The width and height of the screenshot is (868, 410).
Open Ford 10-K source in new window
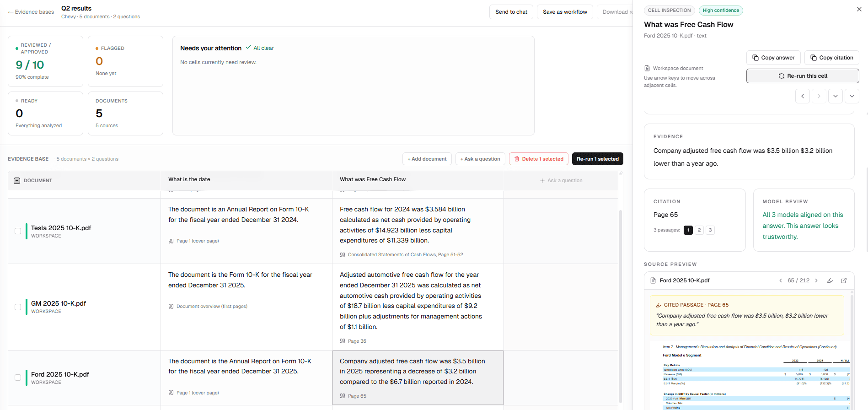click(x=844, y=281)
